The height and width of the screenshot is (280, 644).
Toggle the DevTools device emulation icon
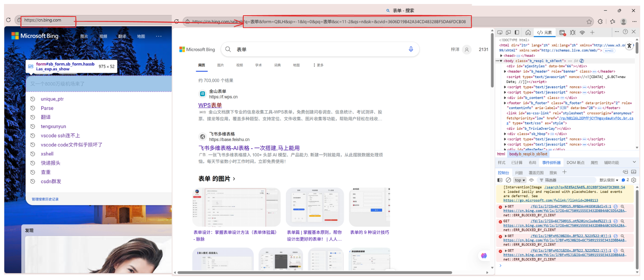click(508, 33)
